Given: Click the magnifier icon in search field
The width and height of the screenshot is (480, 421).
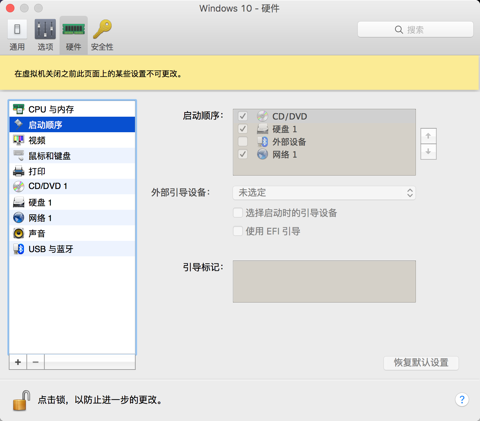Looking at the screenshot, I should click(x=399, y=30).
